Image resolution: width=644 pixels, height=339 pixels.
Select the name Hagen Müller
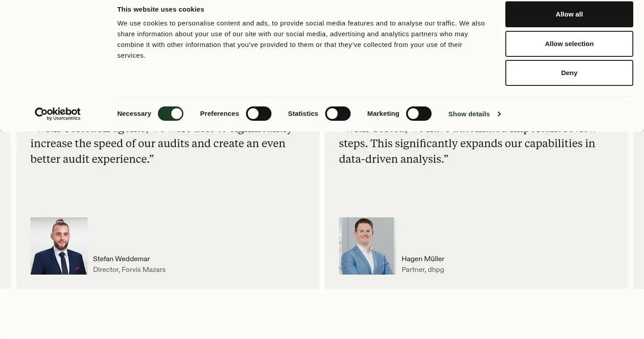423,259
